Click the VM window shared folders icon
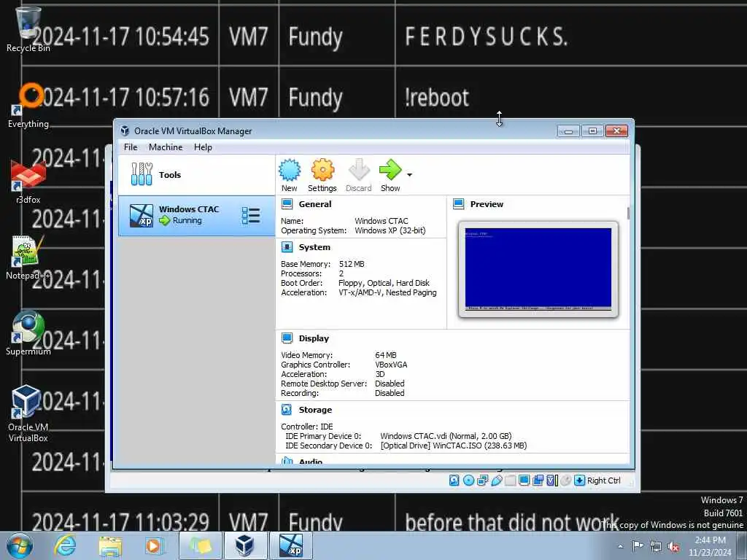This screenshot has height=560, width=747. (510, 481)
